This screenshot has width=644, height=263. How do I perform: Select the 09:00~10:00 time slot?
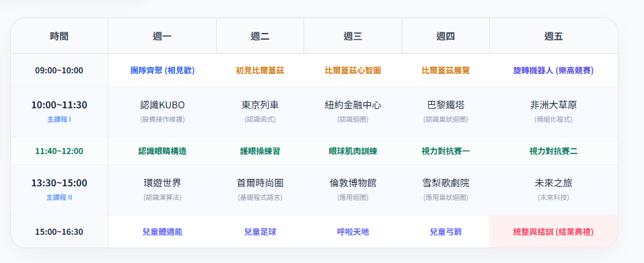[x=59, y=71]
